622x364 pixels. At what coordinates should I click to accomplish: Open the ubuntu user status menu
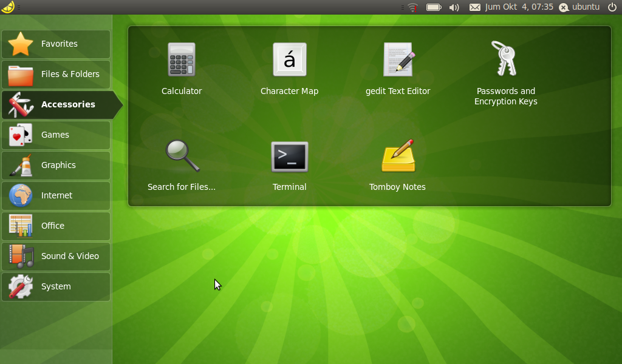(x=579, y=7)
